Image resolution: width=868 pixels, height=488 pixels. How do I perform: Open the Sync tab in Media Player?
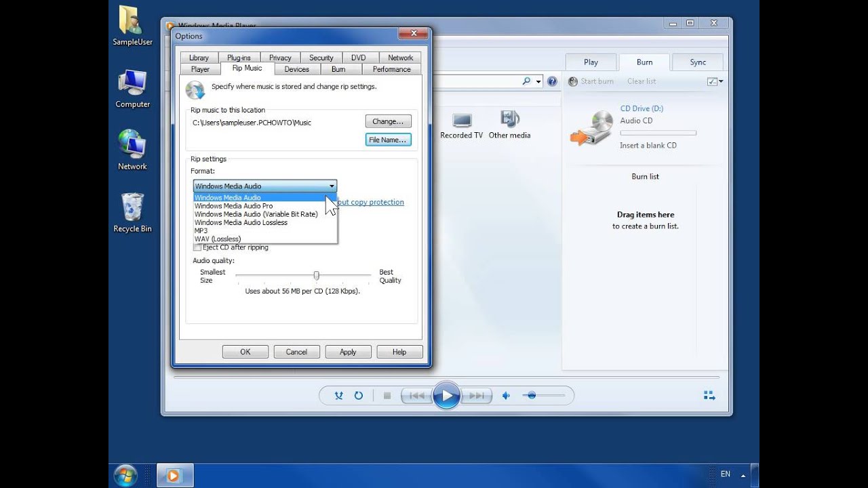(x=698, y=62)
